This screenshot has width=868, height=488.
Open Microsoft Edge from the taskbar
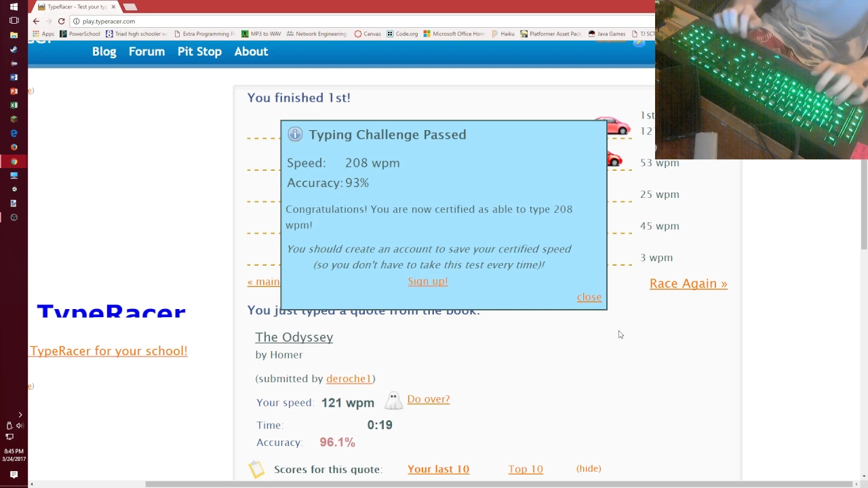point(14,134)
